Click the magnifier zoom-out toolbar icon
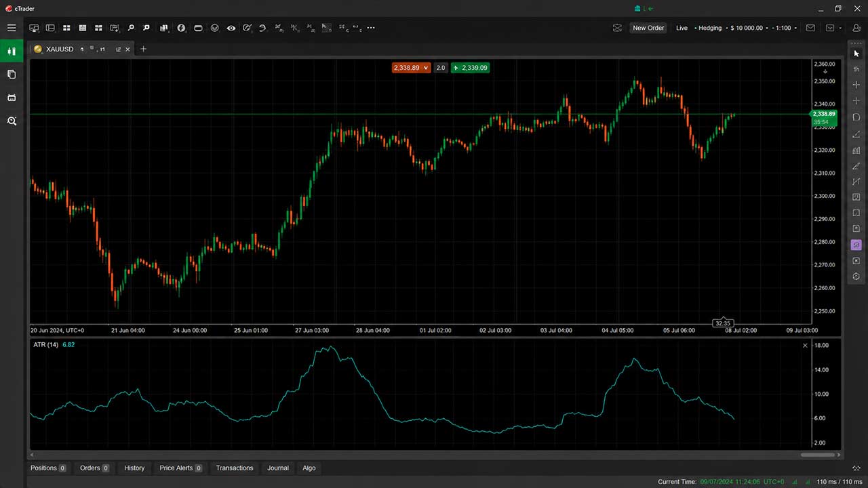Screen dimensions: 868x488 point(146,28)
